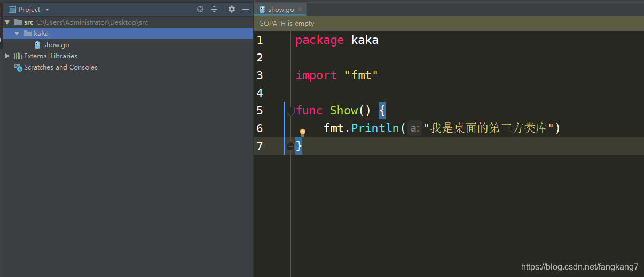The width and height of the screenshot is (644, 277).
Task: Collapse the kaka folder arrow
Action: tap(17, 33)
